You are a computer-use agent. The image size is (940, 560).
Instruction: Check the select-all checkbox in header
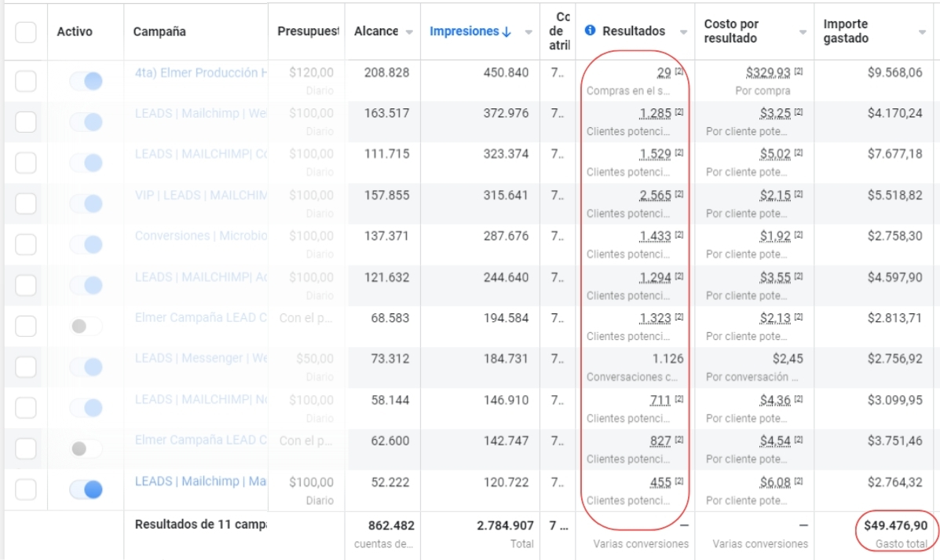click(x=26, y=32)
